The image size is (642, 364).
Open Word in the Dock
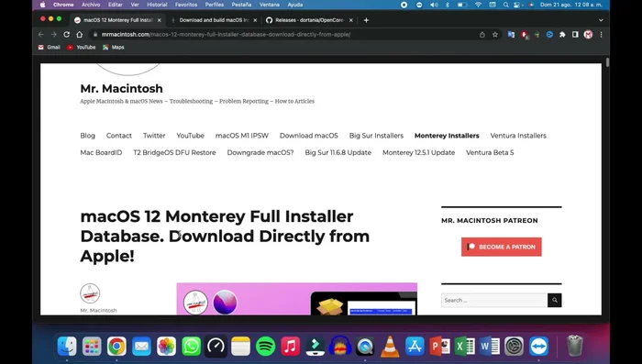(x=489, y=347)
